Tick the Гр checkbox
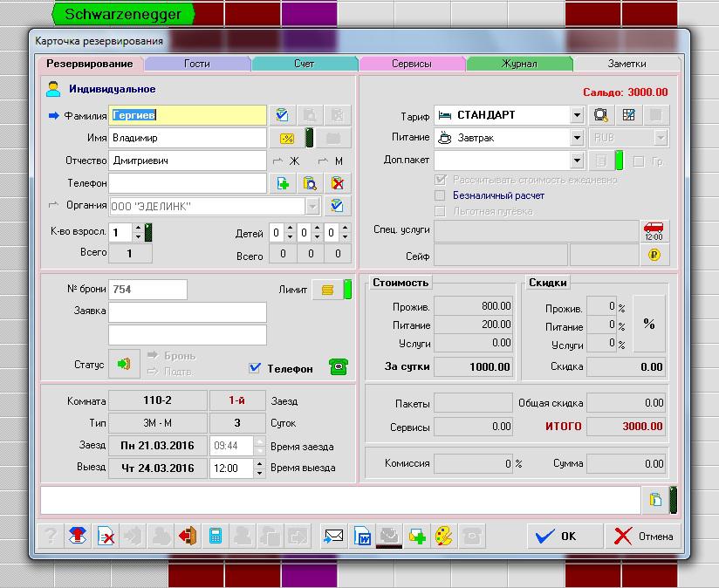Viewport: 719px width, 588px height. click(639, 161)
